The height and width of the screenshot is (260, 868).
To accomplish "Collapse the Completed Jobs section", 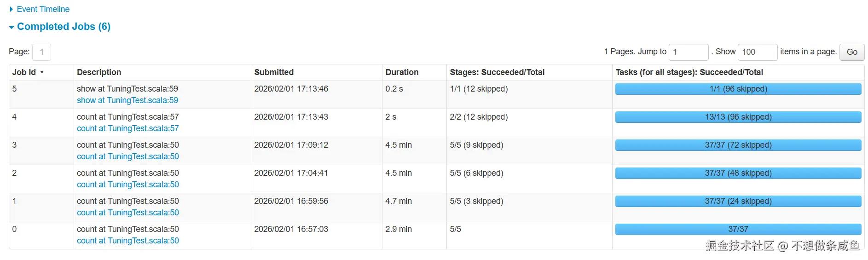I will [64, 27].
